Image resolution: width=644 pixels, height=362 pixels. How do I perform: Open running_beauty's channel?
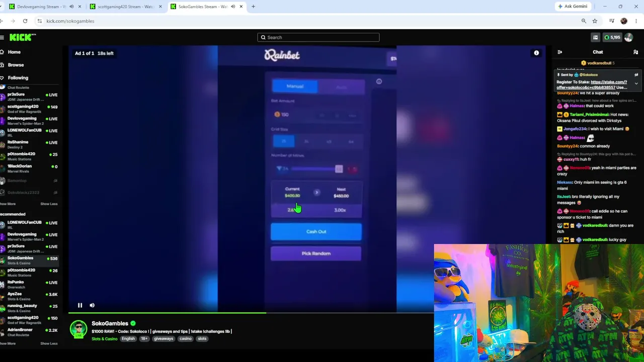29,308
